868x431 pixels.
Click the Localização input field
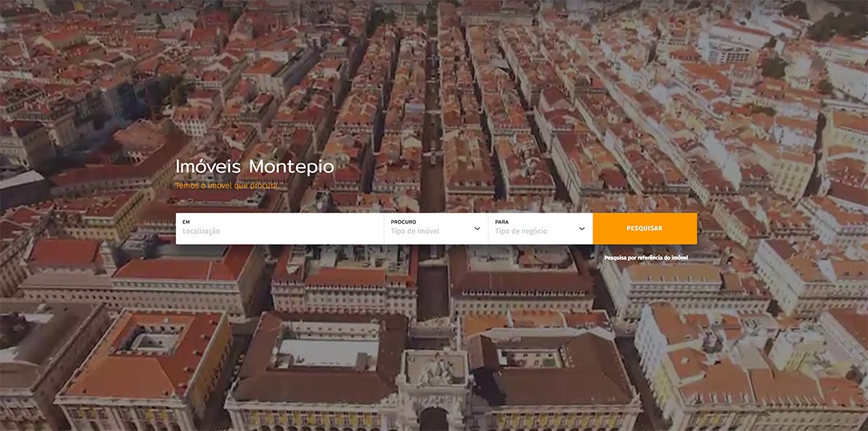[x=279, y=229]
